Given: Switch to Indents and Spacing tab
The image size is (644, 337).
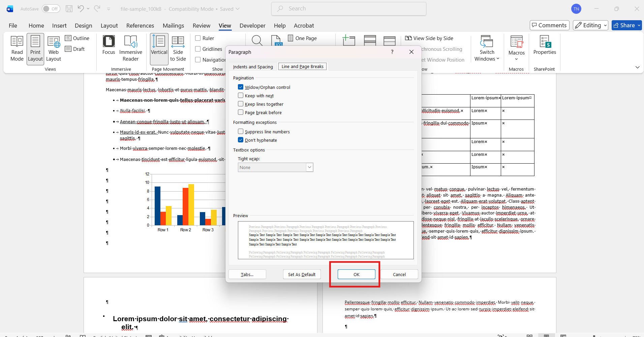Looking at the screenshot, I should coord(253,67).
